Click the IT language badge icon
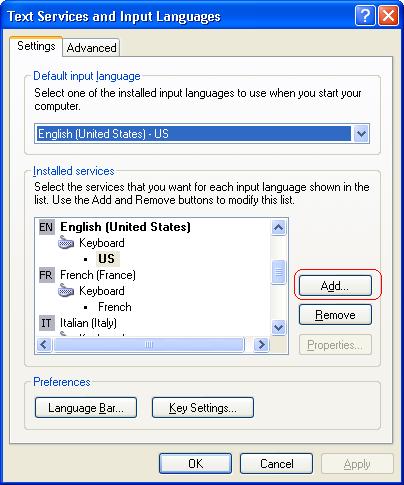 coord(46,323)
